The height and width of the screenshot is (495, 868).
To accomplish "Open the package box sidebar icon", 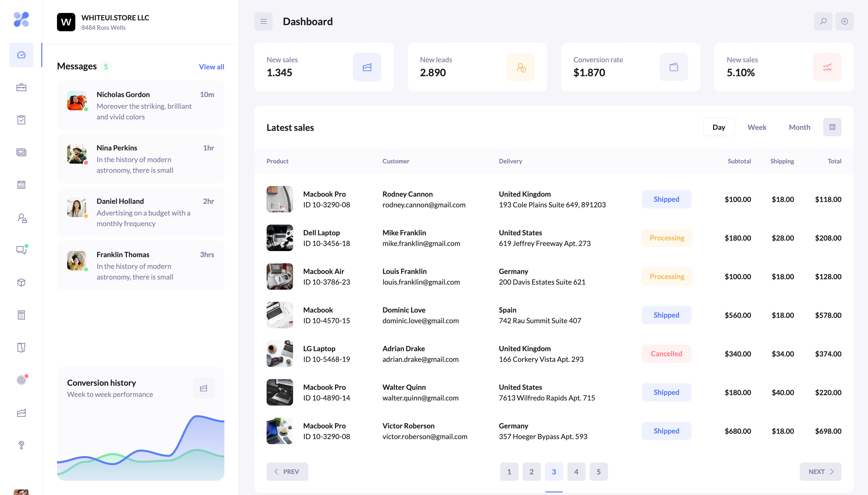I will [21, 283].
